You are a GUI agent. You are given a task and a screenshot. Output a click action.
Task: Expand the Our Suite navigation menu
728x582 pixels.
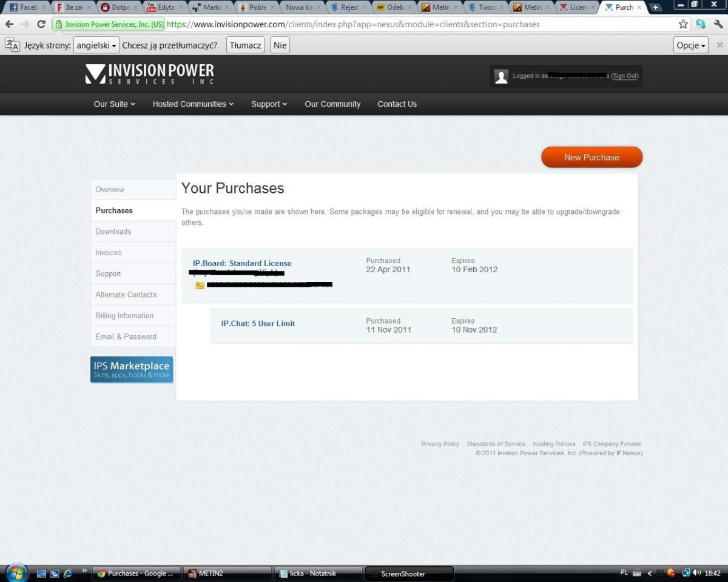pos(114,104)
